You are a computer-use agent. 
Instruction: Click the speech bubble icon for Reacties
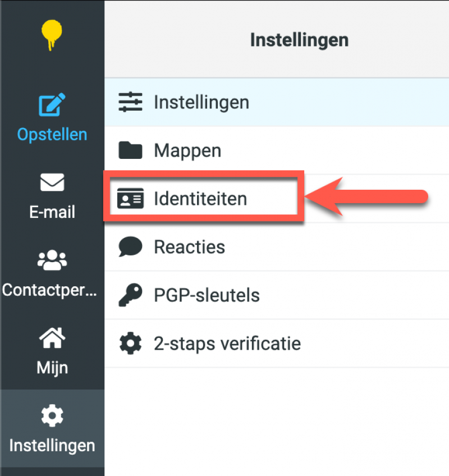click(130, 246)
